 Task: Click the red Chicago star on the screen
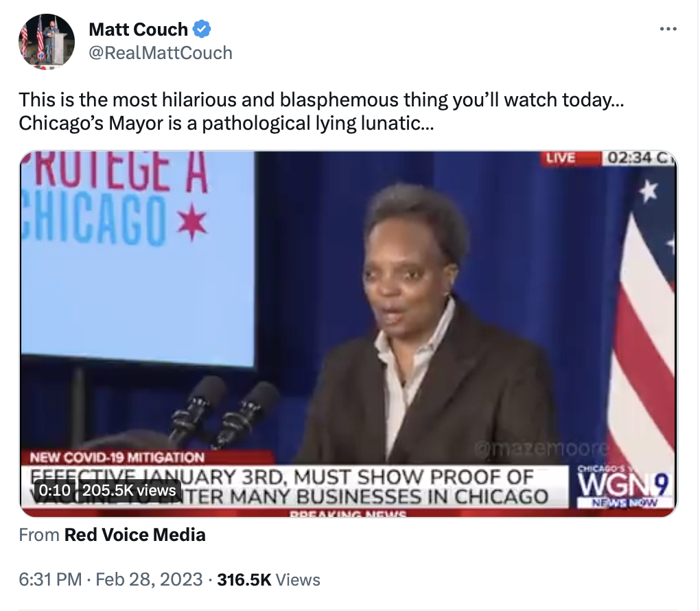pyautogui.click(x=192, y=222)
